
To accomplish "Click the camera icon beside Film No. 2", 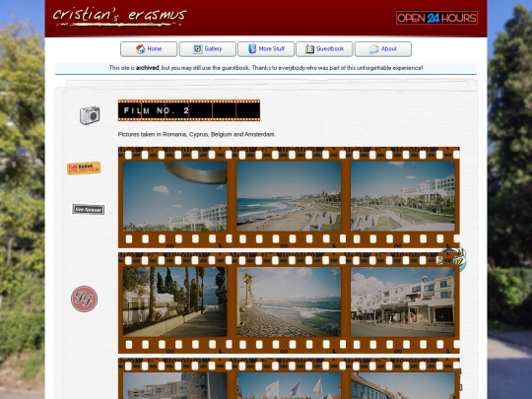I will [x=90, y=115].
